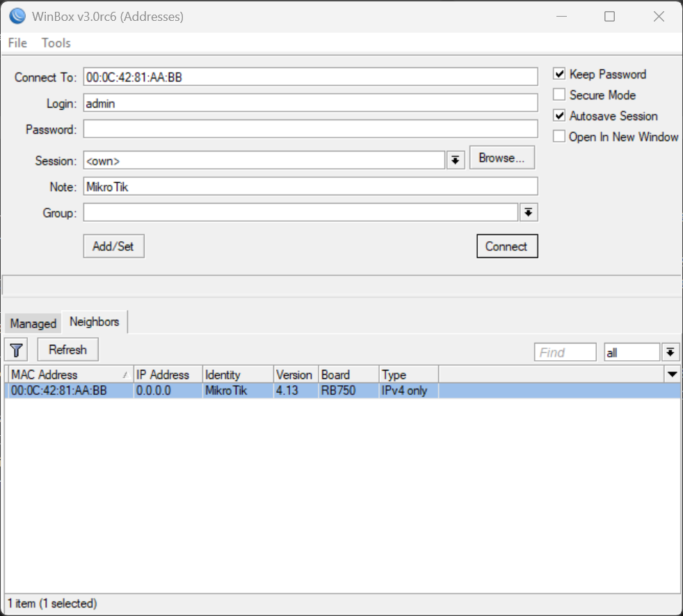Uncheck the Keep Password checkbox
Screen dimensions: 683x616
(x=559, y=74)
